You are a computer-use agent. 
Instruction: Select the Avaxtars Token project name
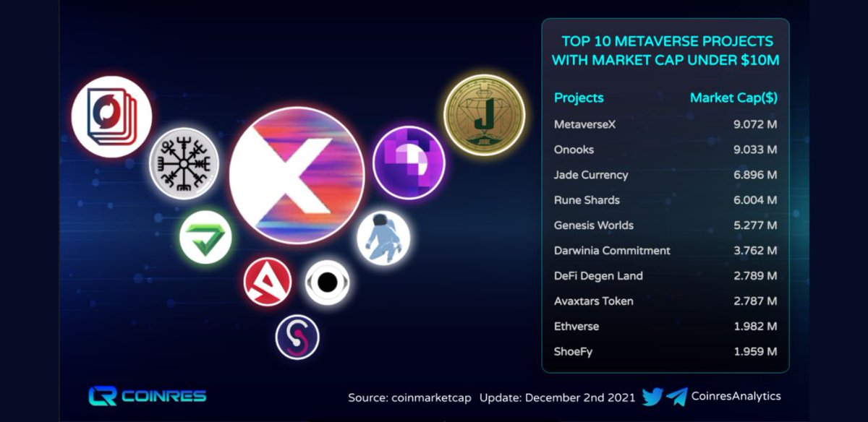[x=594, y=301]
